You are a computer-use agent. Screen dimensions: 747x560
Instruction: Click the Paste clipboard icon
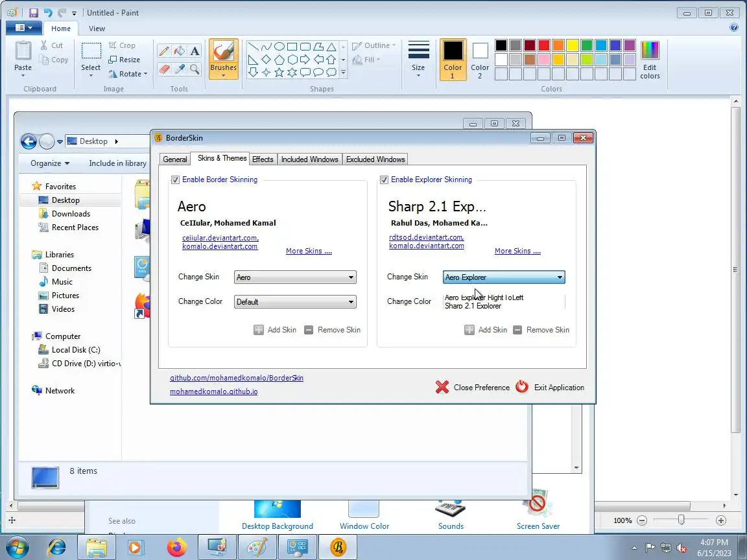(x=23, y=51)
